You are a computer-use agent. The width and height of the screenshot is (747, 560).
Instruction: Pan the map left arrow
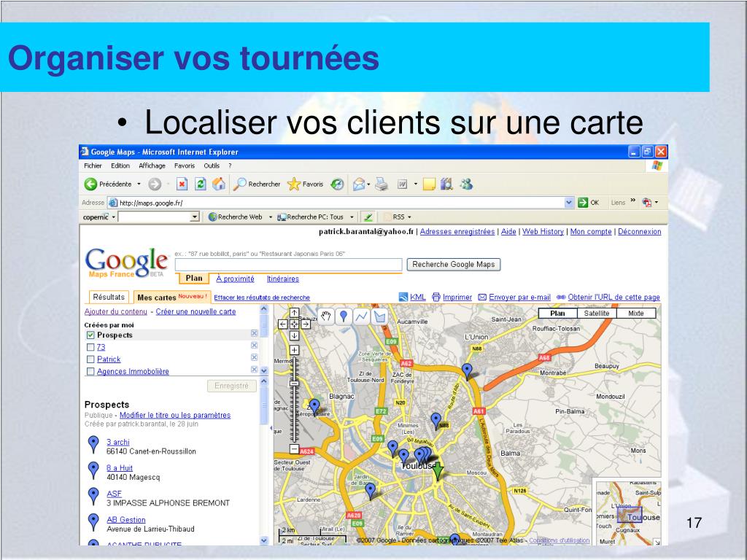tap(283, 324)
